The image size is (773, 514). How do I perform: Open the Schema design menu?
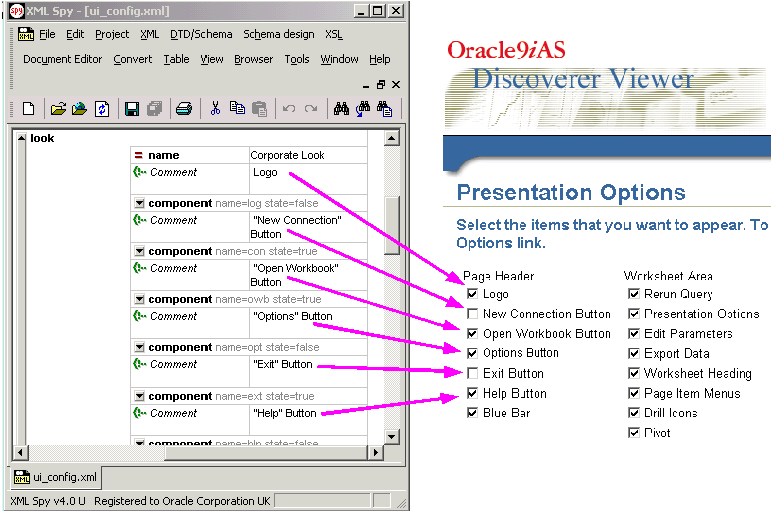pyautogui.click(x=279, y=34)
